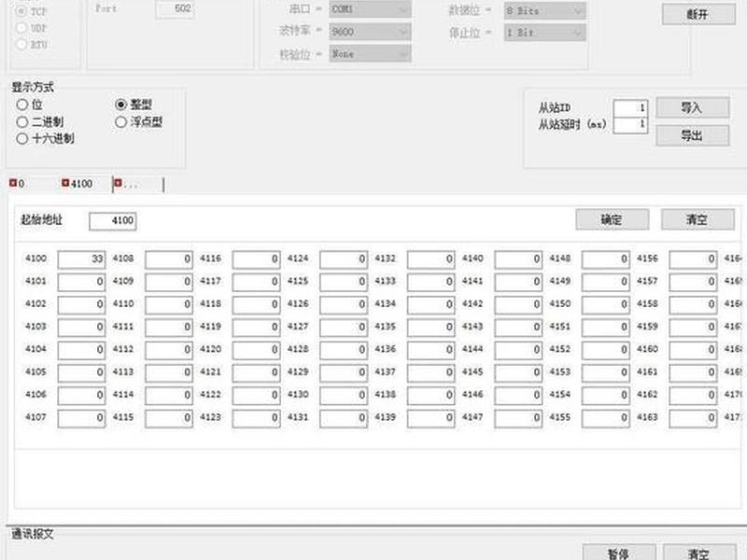
Task: Choose the 十六进制 display mode
Action: [x=21, y=138]
